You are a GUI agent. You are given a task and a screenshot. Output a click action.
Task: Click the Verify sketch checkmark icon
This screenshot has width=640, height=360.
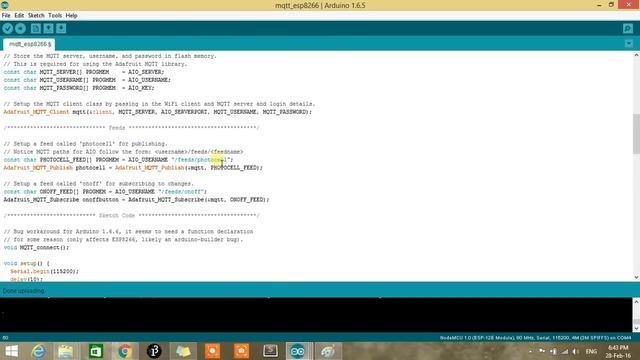tap(7, 29)
